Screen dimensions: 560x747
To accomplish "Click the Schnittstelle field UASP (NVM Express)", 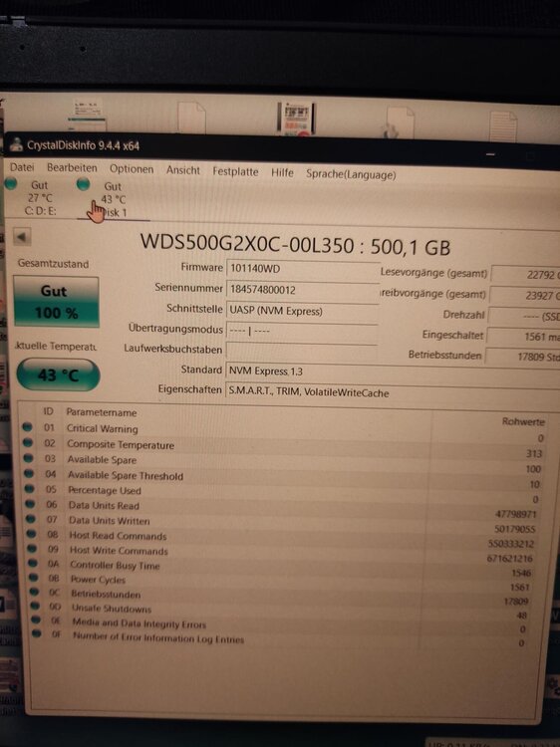I will click(302, 311).
